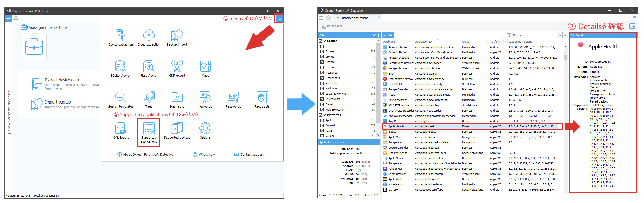Viewport: 644px width, 203px height.
Task: Sort by Application column header
Action: click(x=398, y=42)
